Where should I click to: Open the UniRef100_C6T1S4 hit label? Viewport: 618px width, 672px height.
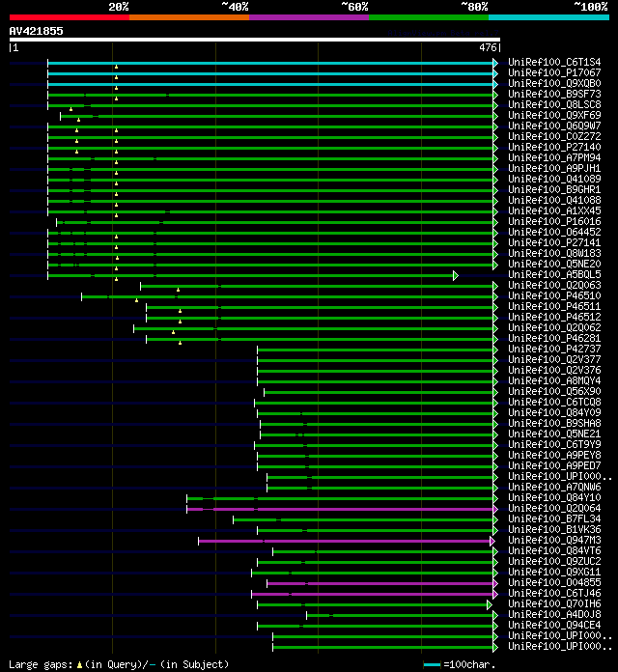(x=554, y=63)
